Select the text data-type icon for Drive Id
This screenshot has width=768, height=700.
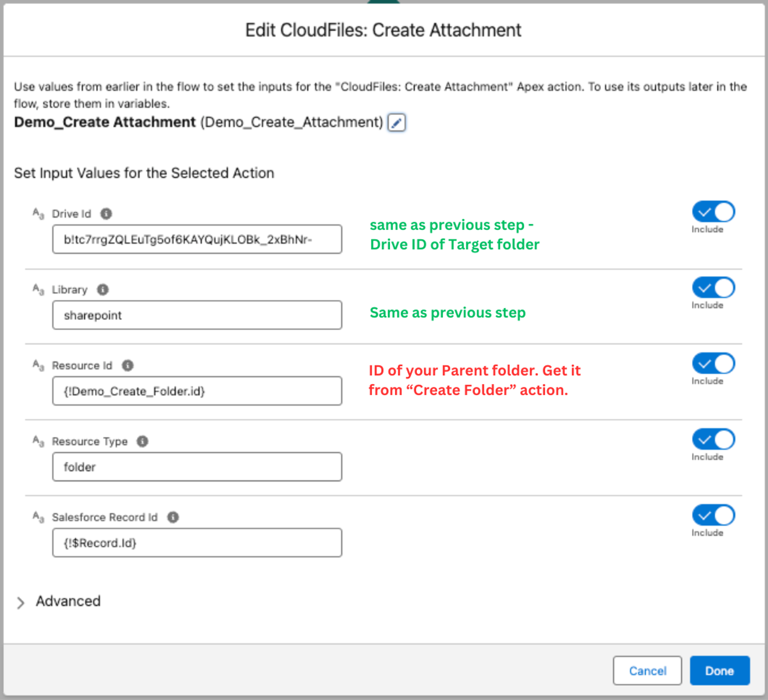37,212
